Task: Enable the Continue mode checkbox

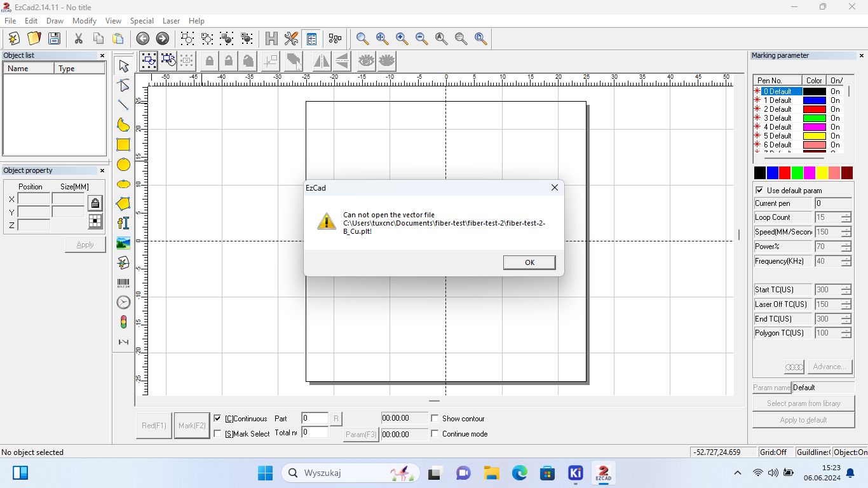Action: pos(435,434)
